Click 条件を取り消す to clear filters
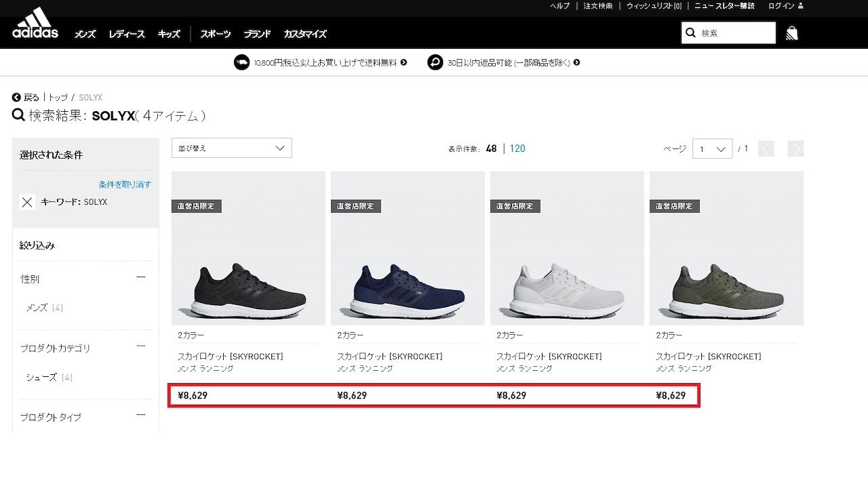 coord(125,184)
